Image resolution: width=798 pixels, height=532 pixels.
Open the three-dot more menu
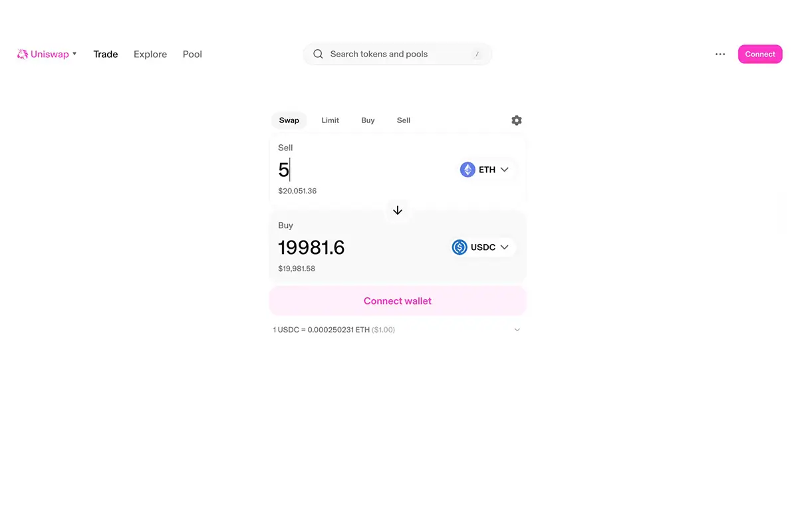point(720,55)
